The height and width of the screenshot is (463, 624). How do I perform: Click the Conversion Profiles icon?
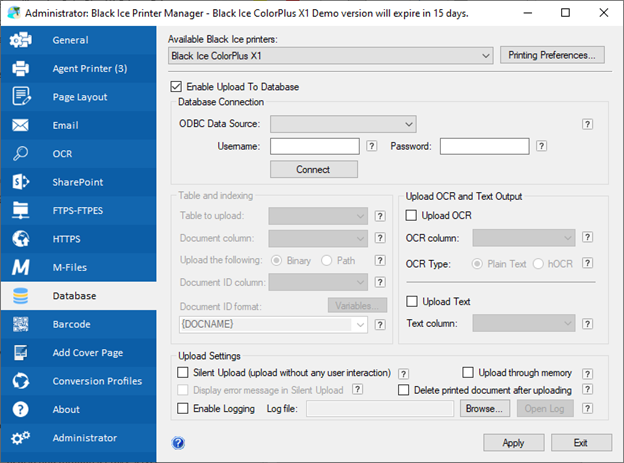click(20, 381)
